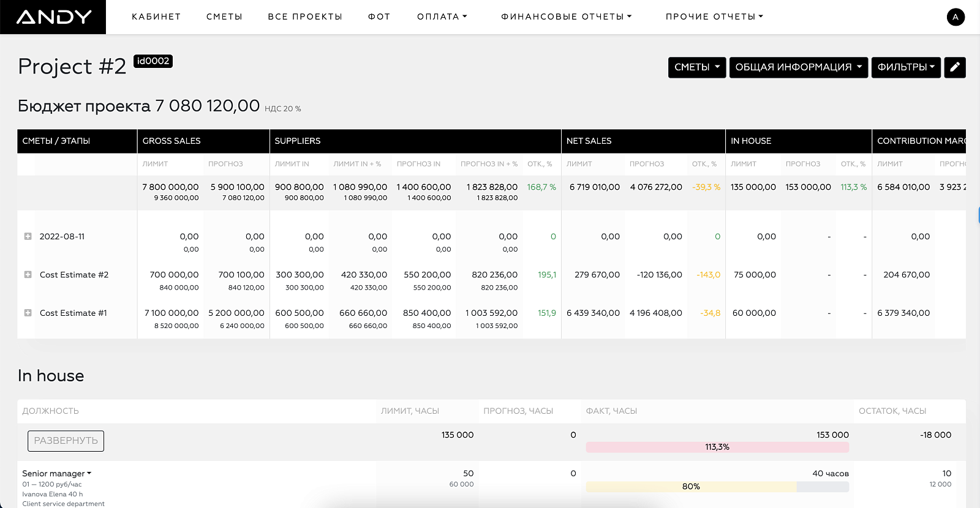Click the Остаток, часы column header
980x508 pixels.
coord(892,411)
